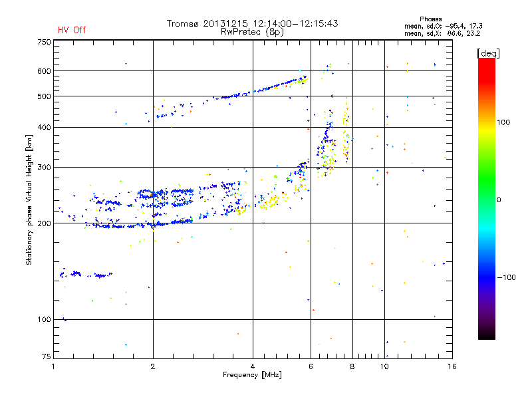Click the red 'HV Off' label
This screenshot has height=399, width=532.
(72, 30)
